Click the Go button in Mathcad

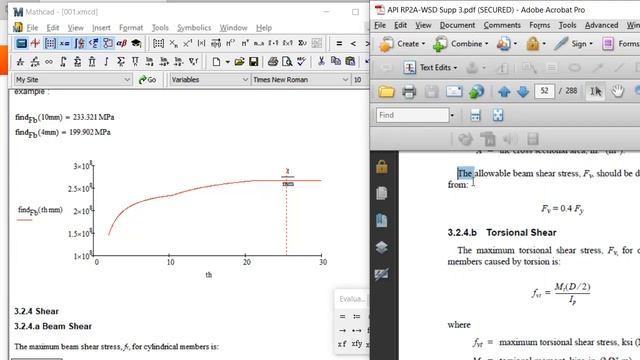(x=147, y=80)
